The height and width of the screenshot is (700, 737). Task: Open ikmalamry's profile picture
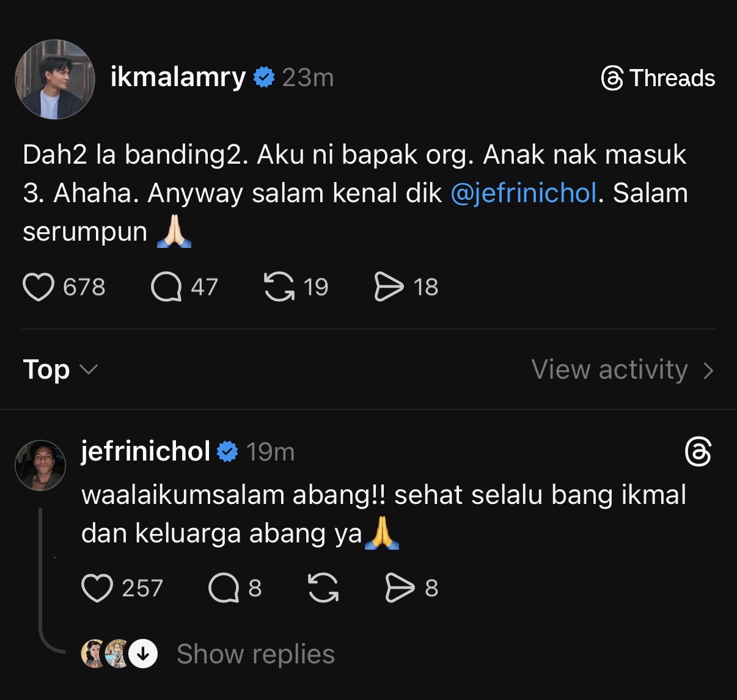pos(55,79)
